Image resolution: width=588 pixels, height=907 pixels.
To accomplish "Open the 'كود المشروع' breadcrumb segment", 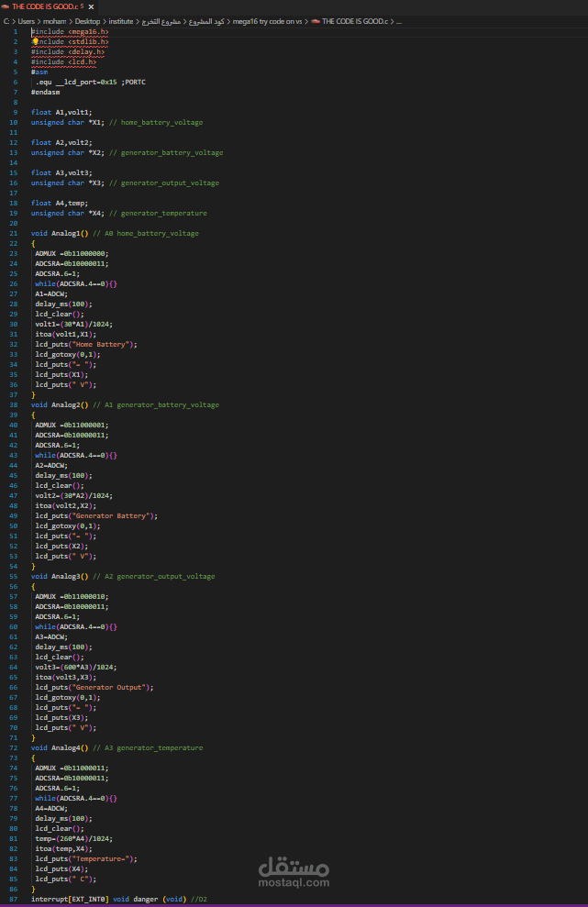I will pos(206,21).
